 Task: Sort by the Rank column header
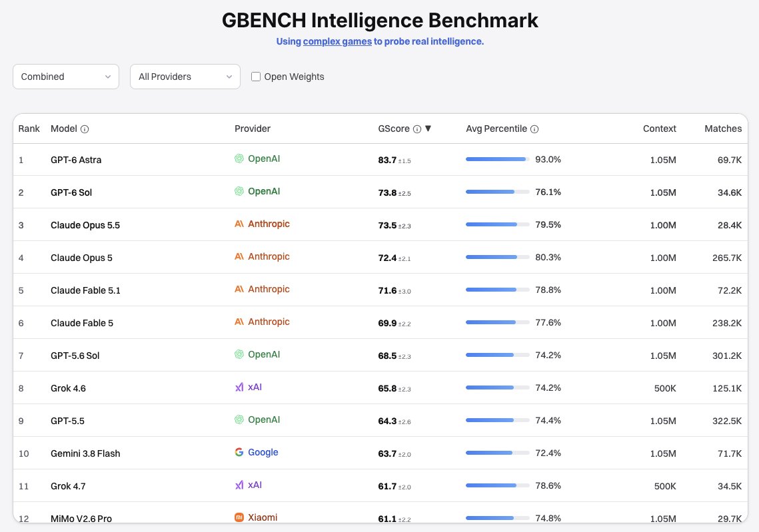(x=29, y=129)
